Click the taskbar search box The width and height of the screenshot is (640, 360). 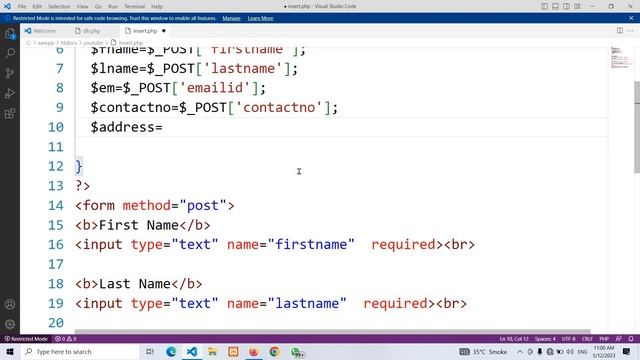pyautogui.click(x=80, y=351)
